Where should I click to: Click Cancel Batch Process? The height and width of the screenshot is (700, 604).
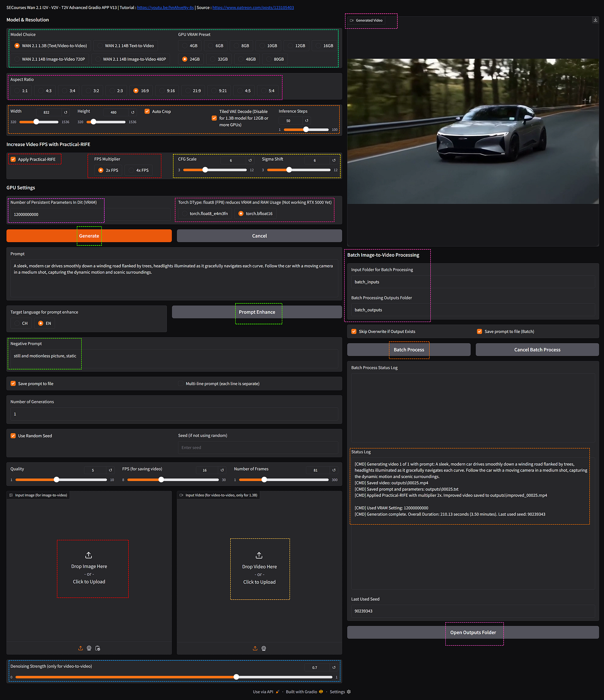click(x=537, y=349)
